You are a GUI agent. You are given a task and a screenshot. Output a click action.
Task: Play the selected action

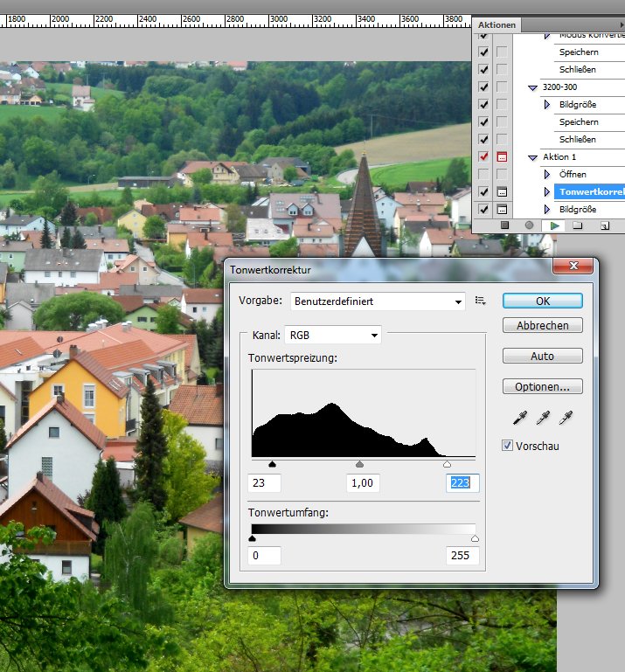555,225
